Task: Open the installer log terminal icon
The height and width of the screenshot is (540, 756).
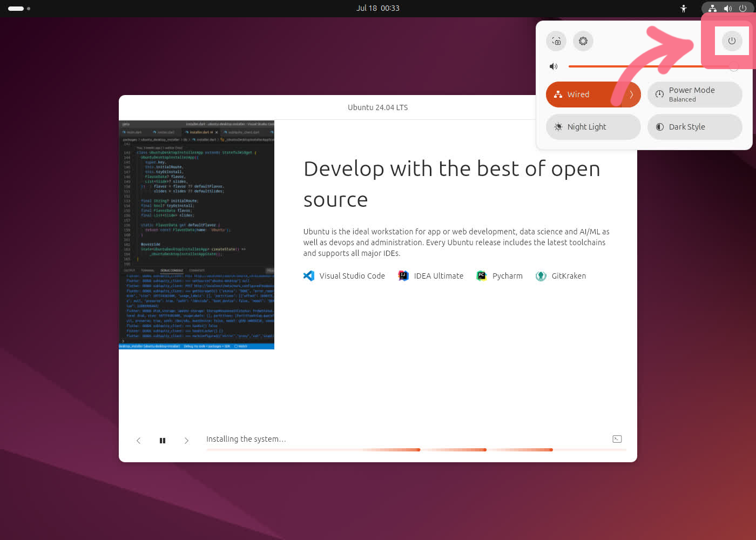Action: pyautogui.click(x=617, y=439)
